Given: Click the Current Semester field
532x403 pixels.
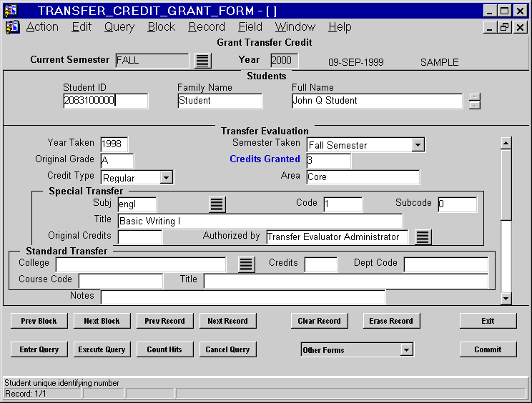Looking at the screenshot, I should tap(152, 61).
